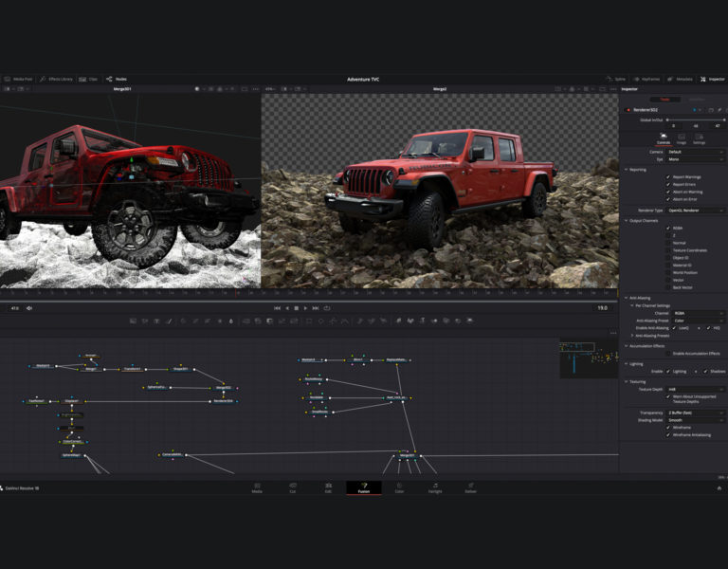Enable the Texture Coordinates output channel
This screenshot has height=569, width=728.
(x=668, y=250)
